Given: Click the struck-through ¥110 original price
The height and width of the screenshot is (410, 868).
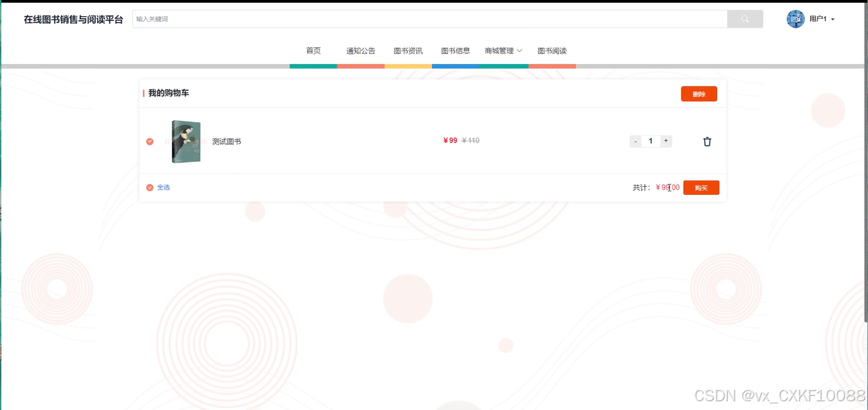Looking at the screenshot, I should (470, 141).
